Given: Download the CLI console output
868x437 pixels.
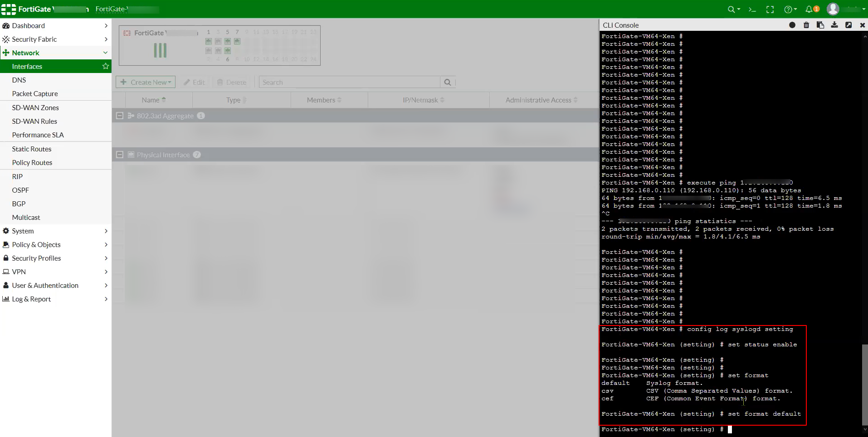Looking at the screenshot, I should point(834,25).
